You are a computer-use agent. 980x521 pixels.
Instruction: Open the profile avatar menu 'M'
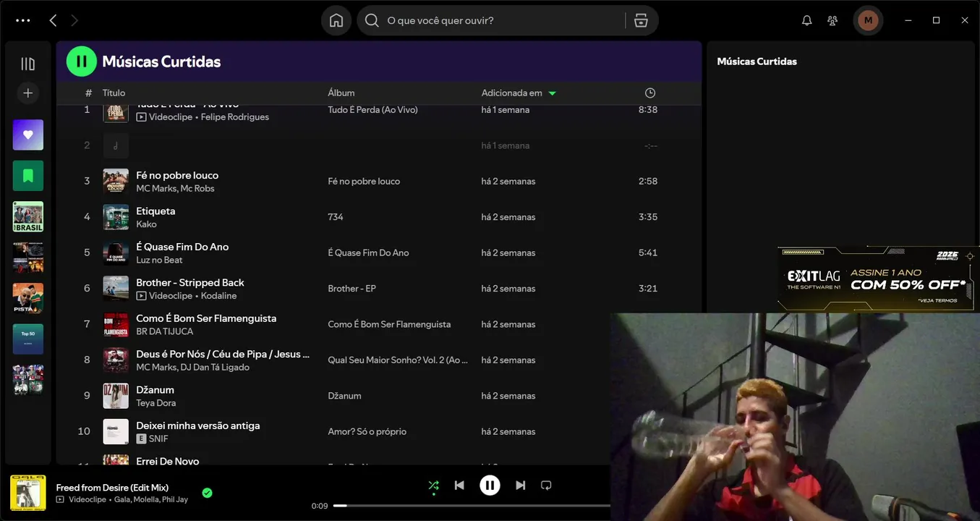pos(868,20)
